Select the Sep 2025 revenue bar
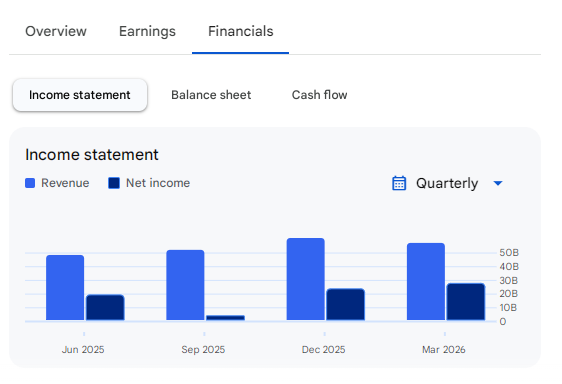The height and width of the screenshot is (384, 562). coord(185,285)
